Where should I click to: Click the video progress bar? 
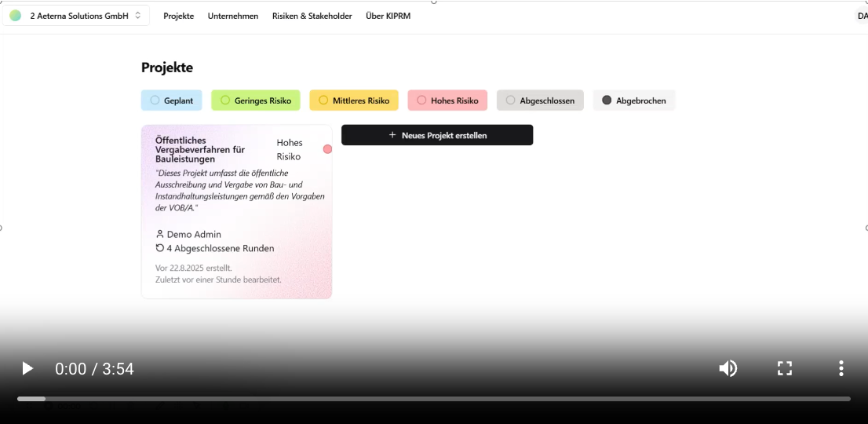pyautogui.click(x=434, y=399)
